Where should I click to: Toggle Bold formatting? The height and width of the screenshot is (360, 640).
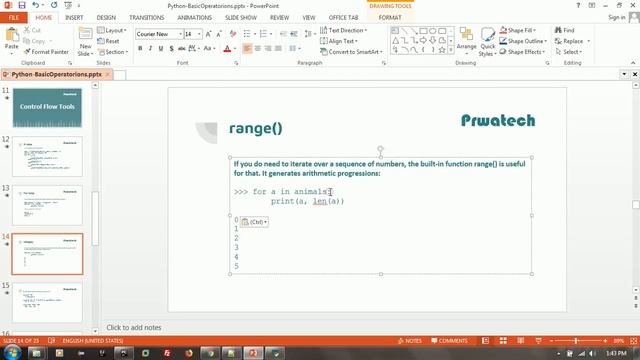[x=140, y=49]
